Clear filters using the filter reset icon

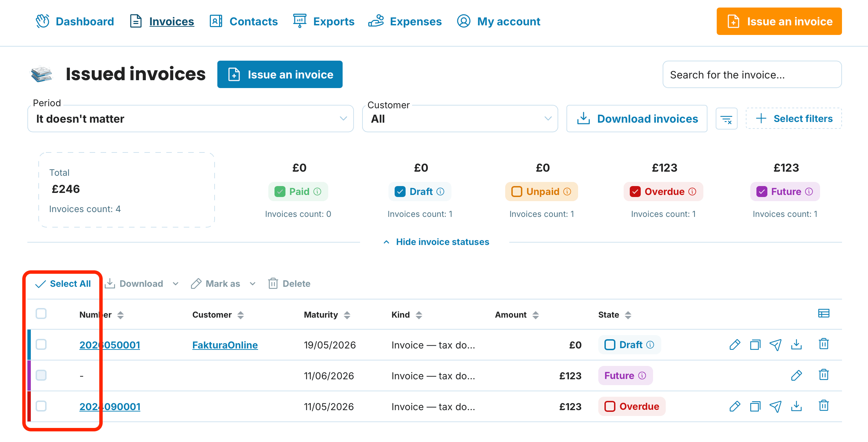point(726,119)
